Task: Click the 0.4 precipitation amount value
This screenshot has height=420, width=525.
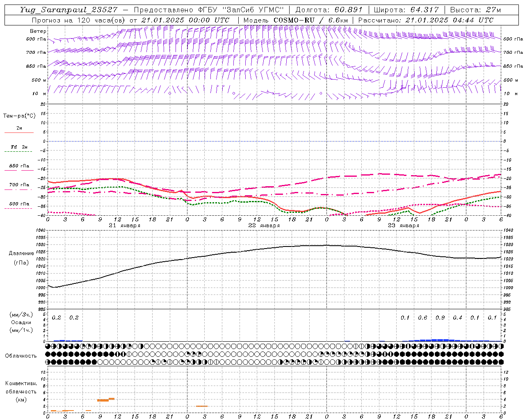Action: tap(457, 318)
